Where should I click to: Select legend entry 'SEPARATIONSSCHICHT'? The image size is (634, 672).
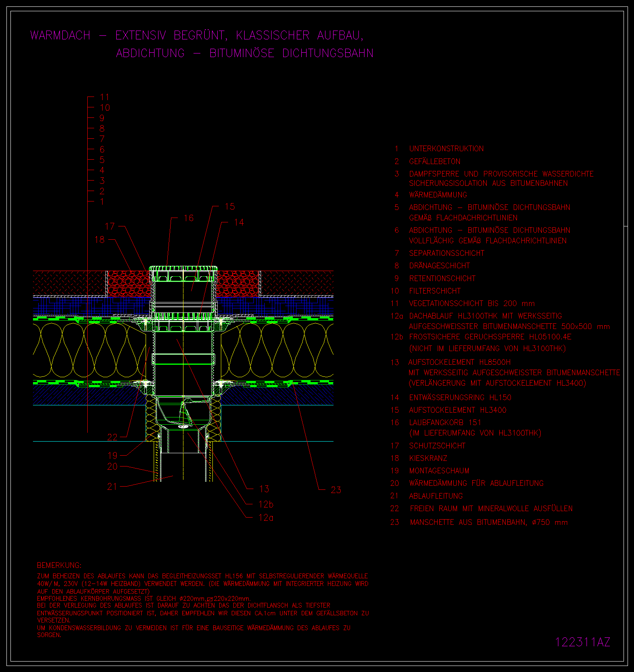point(447,253)
